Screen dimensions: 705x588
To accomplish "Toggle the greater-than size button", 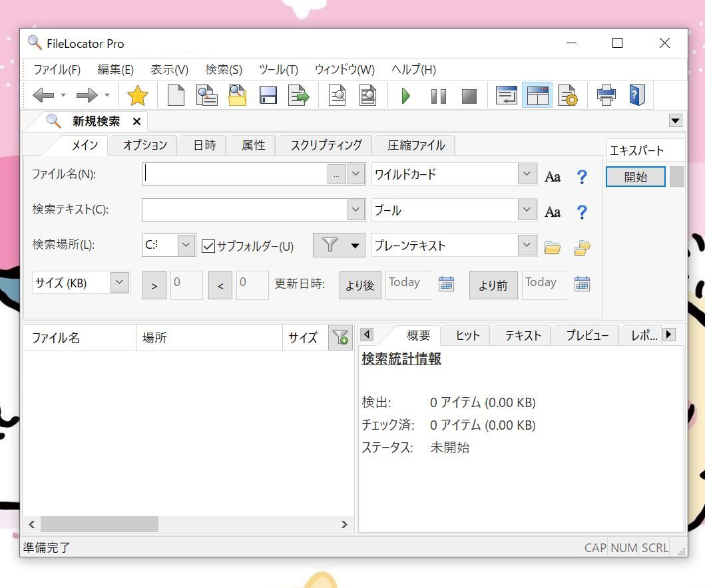I will pyautogui.click(x=154, y=285).
